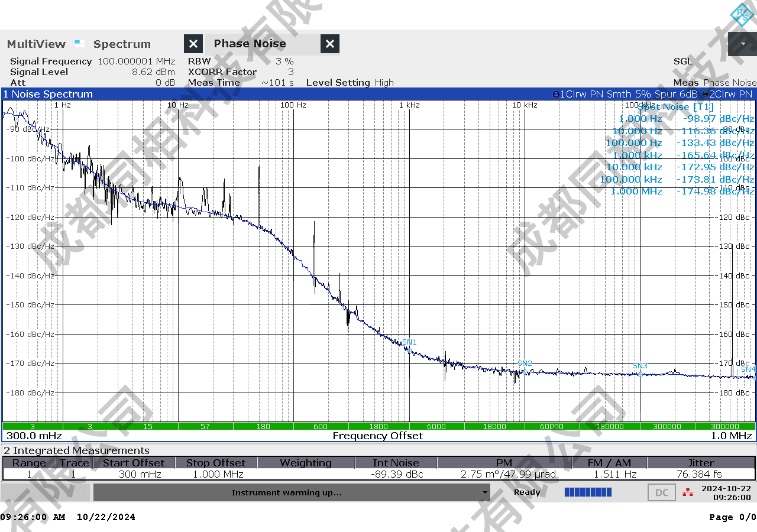Select the Phase Noise tab
The image size is (757, 532).
250,44
